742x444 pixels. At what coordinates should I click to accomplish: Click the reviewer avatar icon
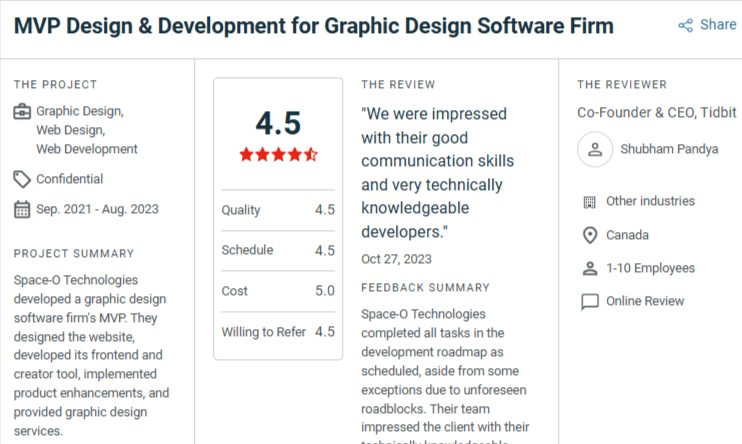pos(595,150)
